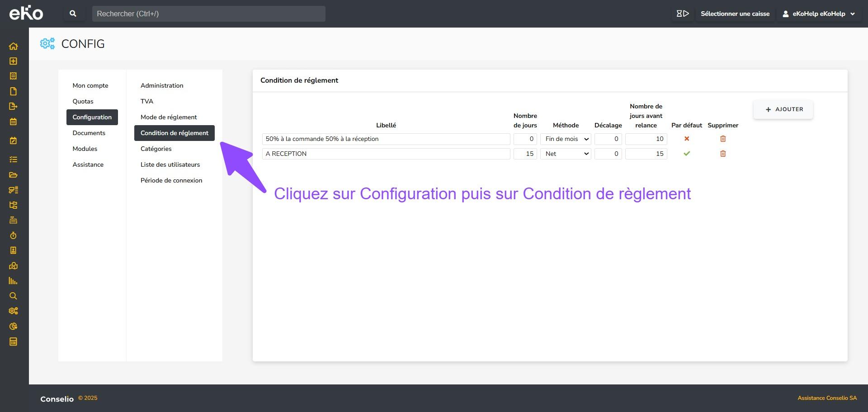Select 'Mode de réglement' in the submenu
This screenshot has height=412, width=868.
pos(169,117)
